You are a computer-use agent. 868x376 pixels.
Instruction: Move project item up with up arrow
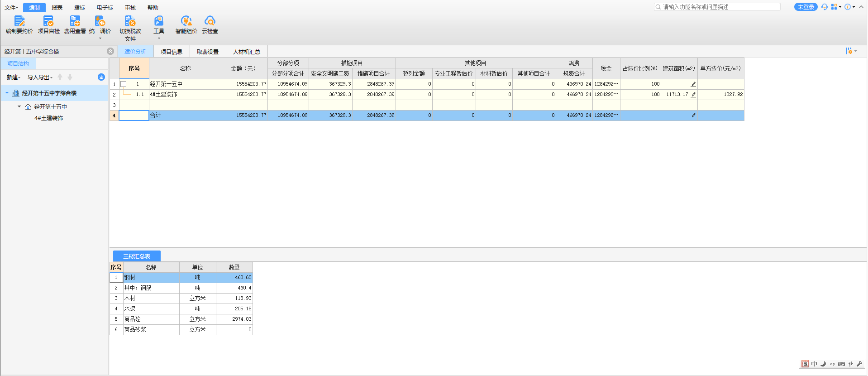point(60,77)
